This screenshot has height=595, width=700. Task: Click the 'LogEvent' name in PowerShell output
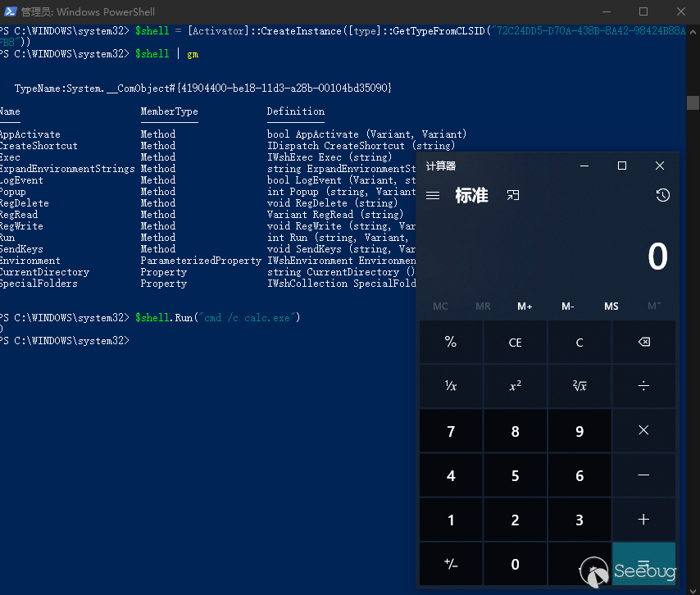(x=21, y=180)
